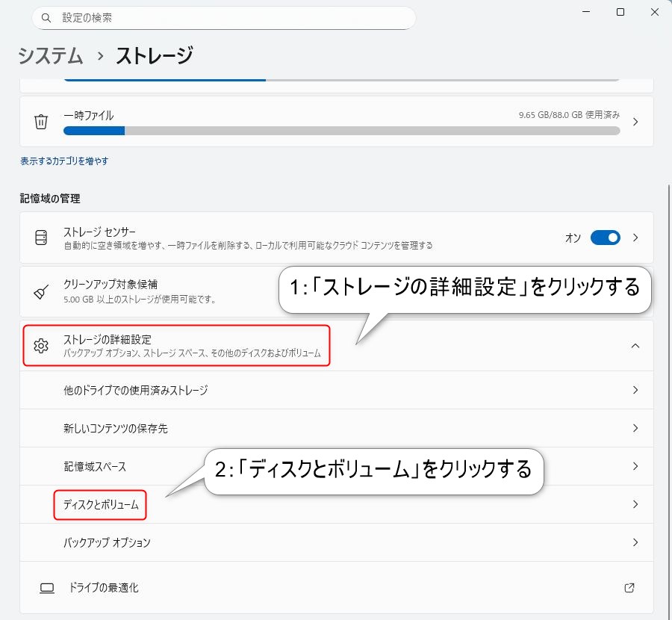Image resolution: width=672 pixels, height=620 pixels.
Task: Click external-link icon of ドライブの最適化
Action: coord(629,588)
